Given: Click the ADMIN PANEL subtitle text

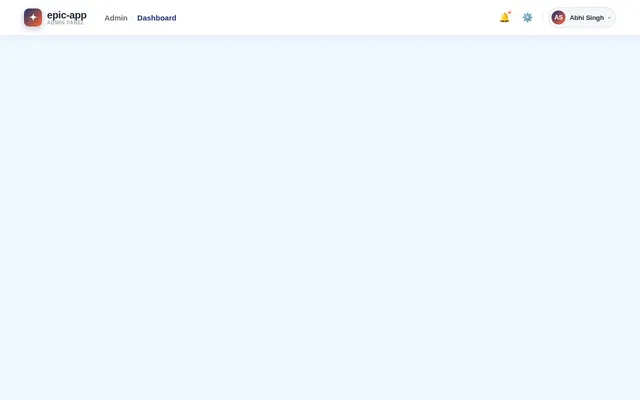Looking at the screenshot, I should (65, 23).
